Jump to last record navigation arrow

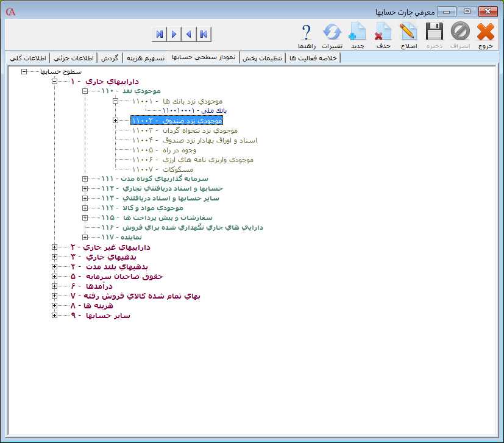pos(159,34)
